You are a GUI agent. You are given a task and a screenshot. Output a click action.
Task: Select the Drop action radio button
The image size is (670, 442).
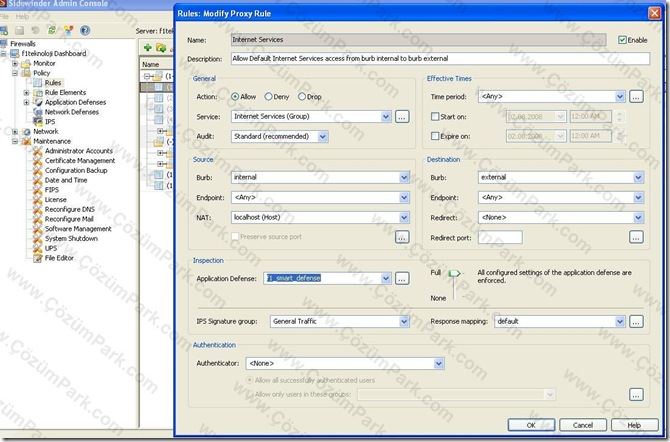[x=302, y=97]
